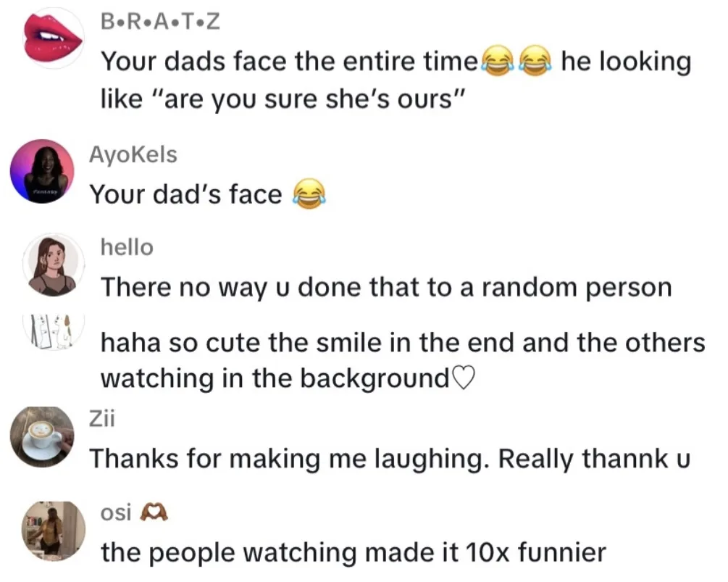Select the "random person" comment
The height and width of the screenshot is (582, 728).
385,288
